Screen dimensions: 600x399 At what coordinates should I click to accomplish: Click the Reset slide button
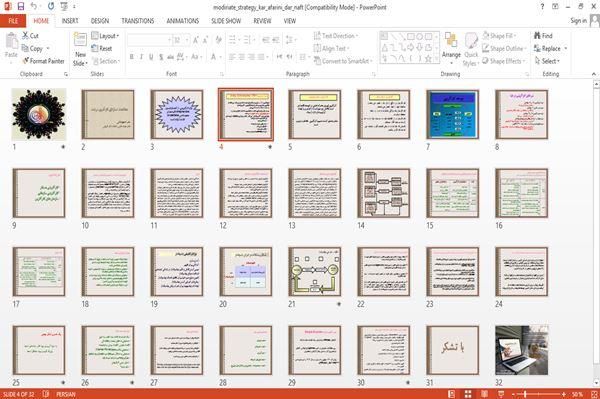(102, 48)
